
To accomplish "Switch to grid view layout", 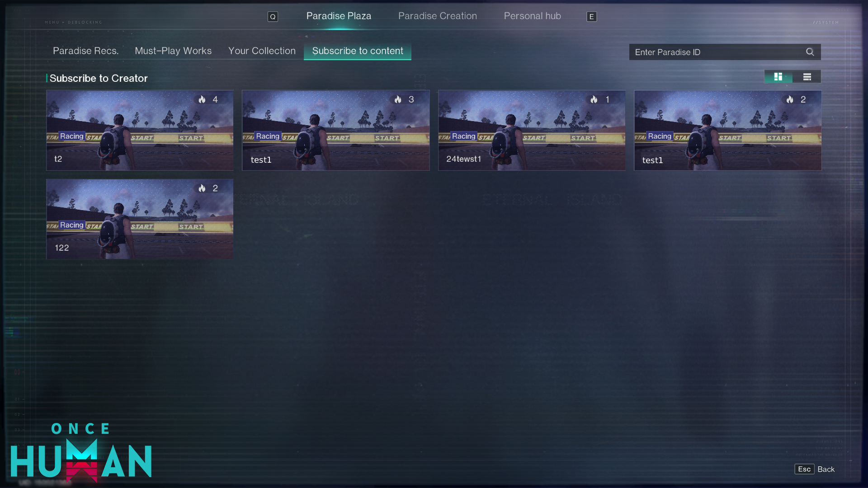I will [778, 77].
